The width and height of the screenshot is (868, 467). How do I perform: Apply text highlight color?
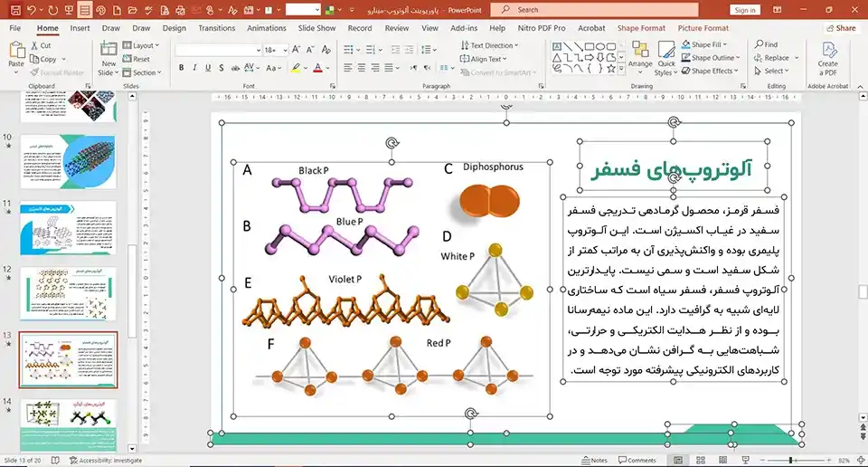[296, 68]
